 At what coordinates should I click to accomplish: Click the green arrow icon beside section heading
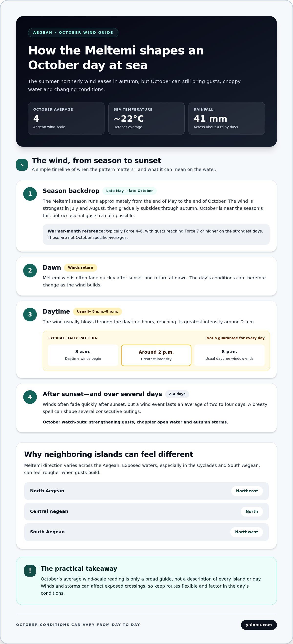[x=22, y=165]
